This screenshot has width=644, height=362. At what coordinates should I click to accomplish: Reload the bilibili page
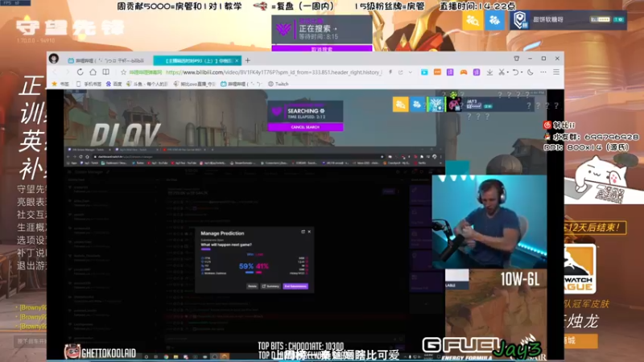click(80, 72)
